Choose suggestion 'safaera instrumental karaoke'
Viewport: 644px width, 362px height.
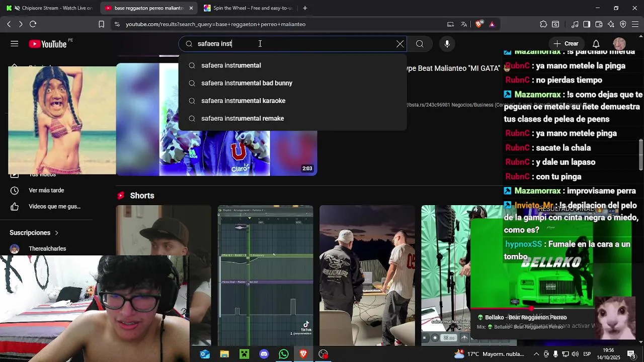point(292,101)
